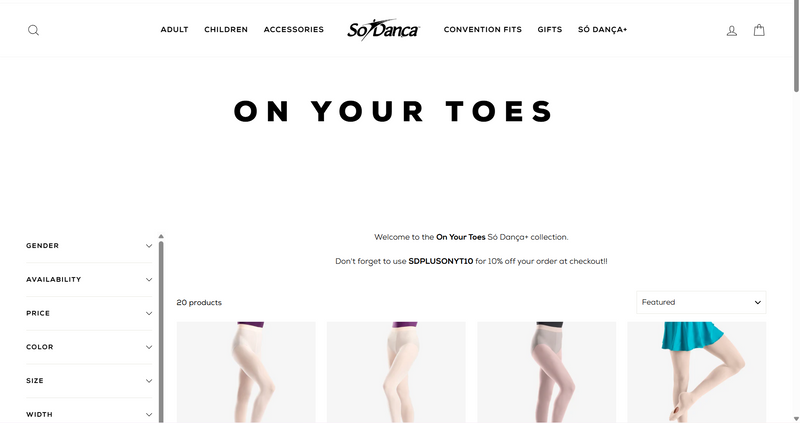The width and height of the screenshot is (800, 423).
Task: Open the teal skirt product thumbnail
Action: (696, 372)
